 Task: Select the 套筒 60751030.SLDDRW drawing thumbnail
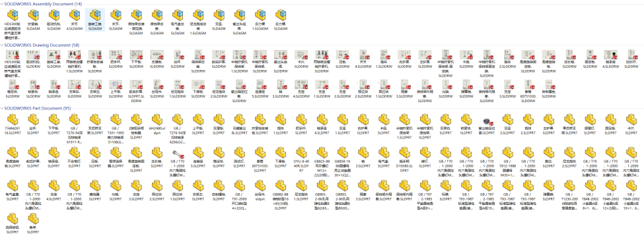[x=528, y=85]
